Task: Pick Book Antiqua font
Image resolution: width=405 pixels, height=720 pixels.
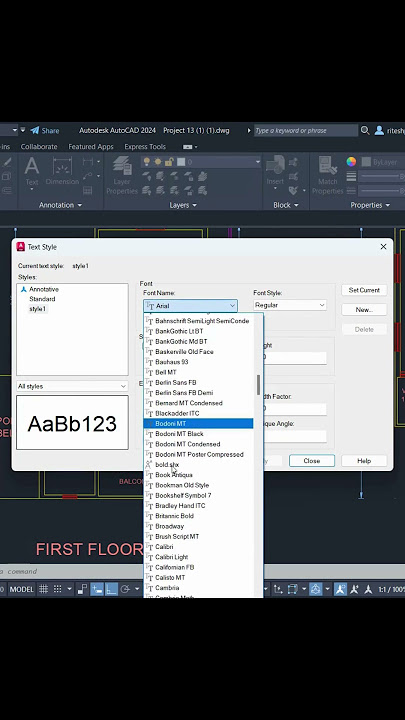Action: click(x=198, y=475)
